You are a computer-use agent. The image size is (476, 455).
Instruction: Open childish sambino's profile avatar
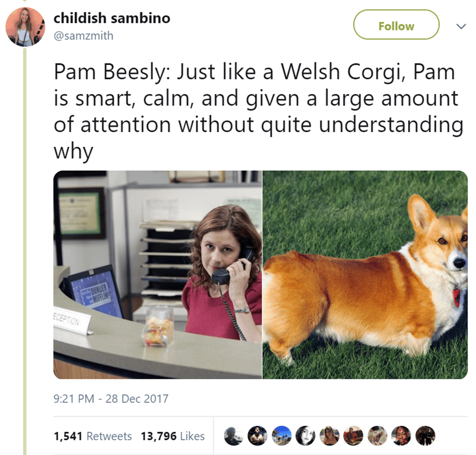pos(25,27)
